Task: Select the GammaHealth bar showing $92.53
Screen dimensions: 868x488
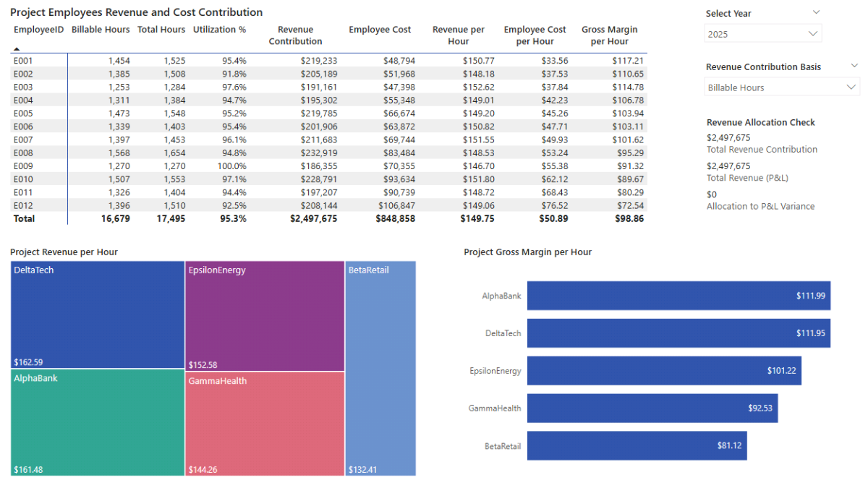Action: click(652, 408)
